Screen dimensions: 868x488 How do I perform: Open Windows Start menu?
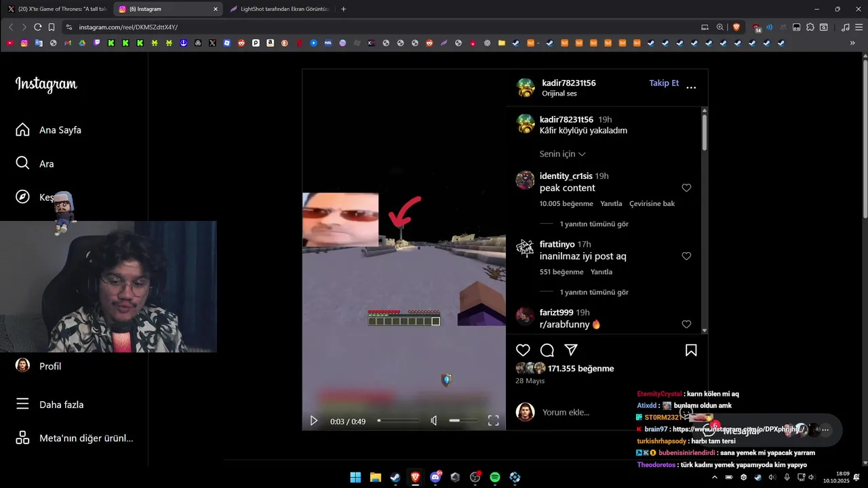click(x=355, y=477)
